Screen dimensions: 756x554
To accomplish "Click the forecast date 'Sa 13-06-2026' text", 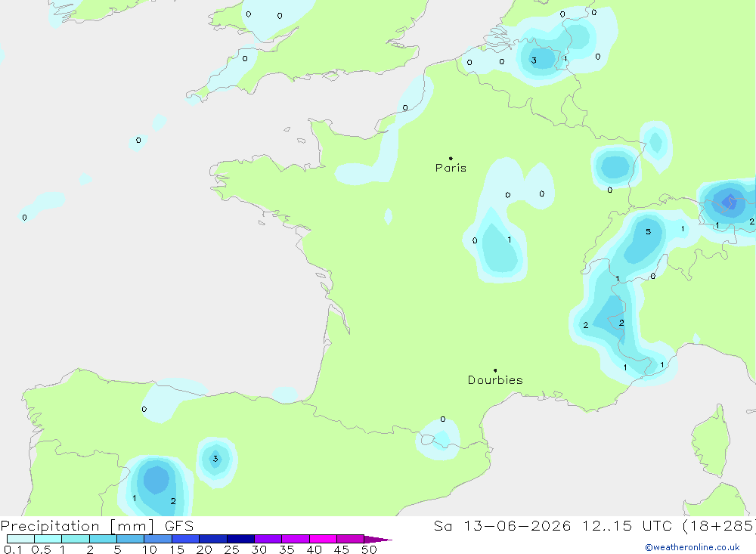I will click(x=503, y=525).
